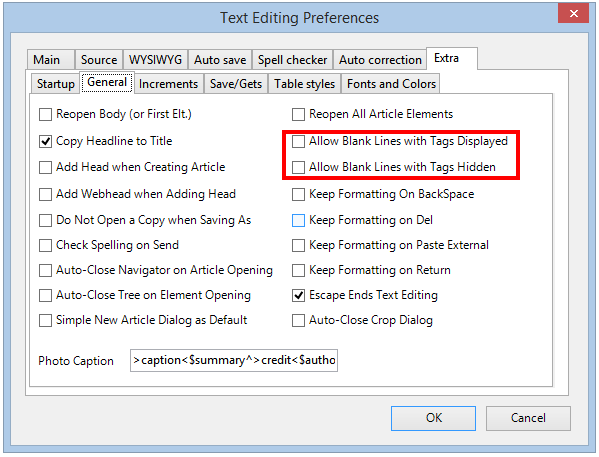Viewport: 599px width, 457px height.
Task: Select the Auto correction tab
Action: pos(380,60)
